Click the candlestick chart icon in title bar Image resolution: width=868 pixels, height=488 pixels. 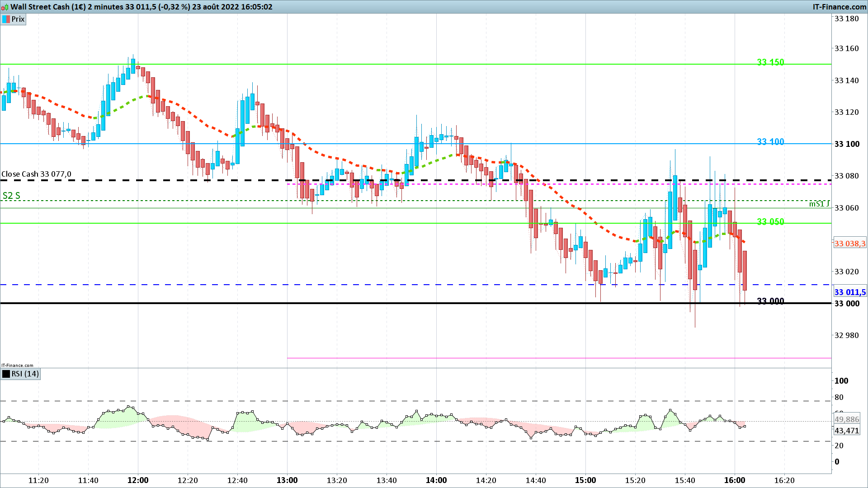click(x=5, y=7)
